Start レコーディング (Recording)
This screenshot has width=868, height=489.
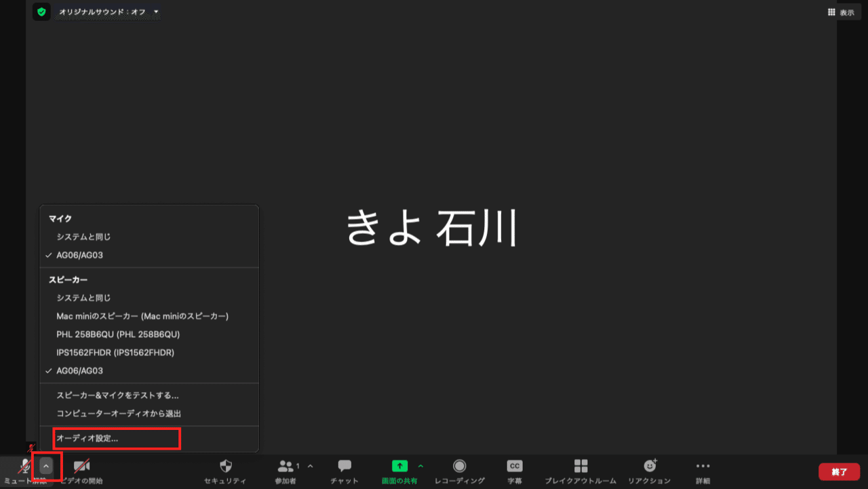tap(460, 470)
